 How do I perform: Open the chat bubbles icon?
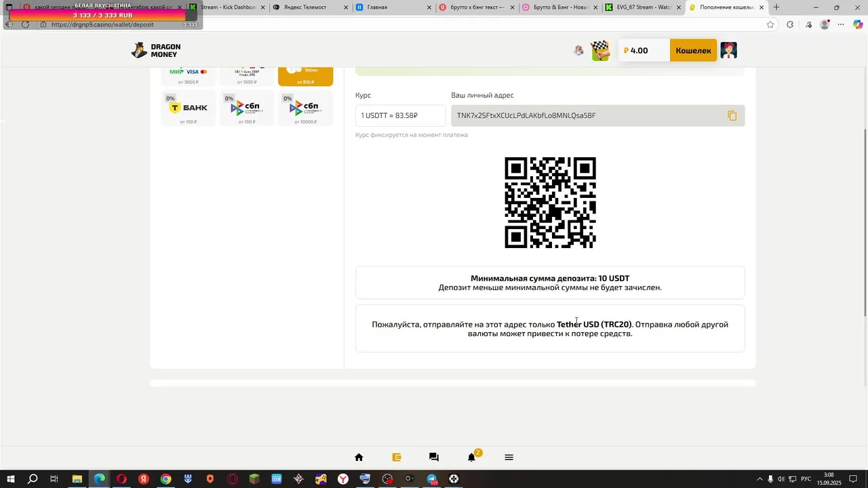(434, 457)
